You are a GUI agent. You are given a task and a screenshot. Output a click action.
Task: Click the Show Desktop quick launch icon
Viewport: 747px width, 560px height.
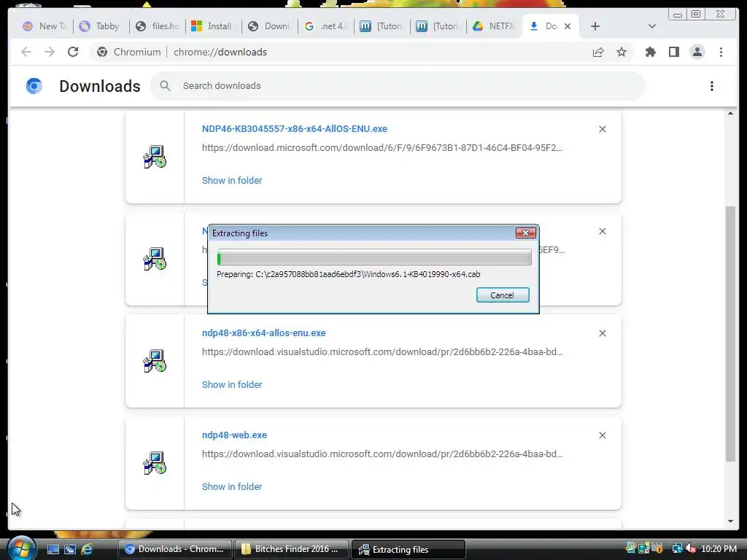pos(53,549)
